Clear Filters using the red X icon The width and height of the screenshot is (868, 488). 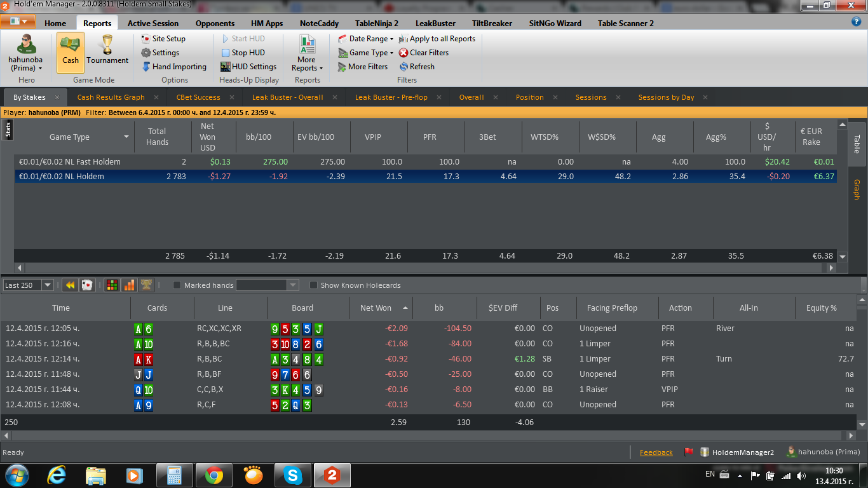(403, 53)
